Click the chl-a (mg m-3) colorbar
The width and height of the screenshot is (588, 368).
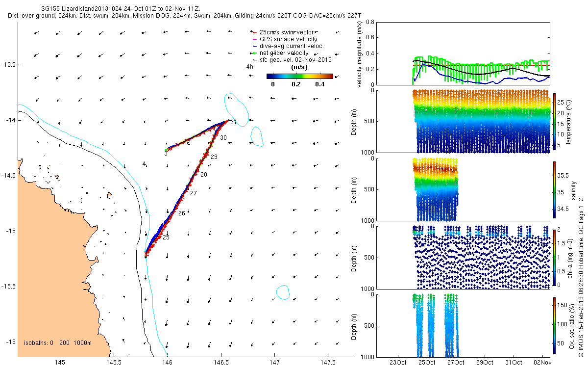pyautogui.click(x=555, y=257)
